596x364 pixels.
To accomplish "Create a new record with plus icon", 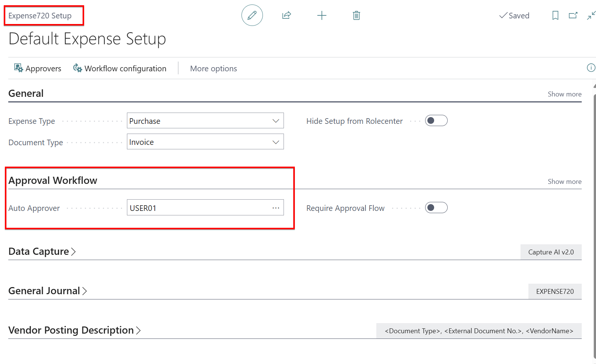I will (x=322, y=15).
